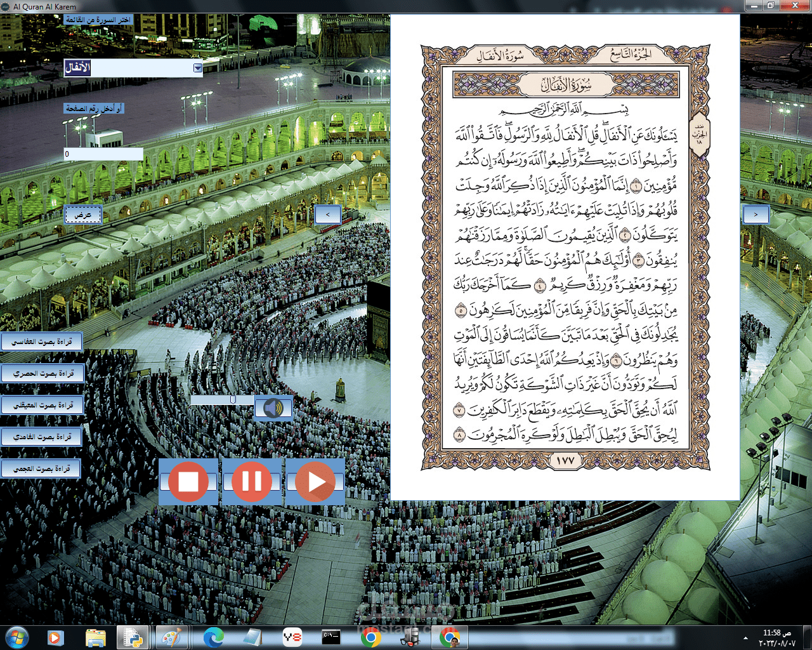Start recitation with the Play button
812x650 pixels.
pyautogui.click(x=315, y=482)
